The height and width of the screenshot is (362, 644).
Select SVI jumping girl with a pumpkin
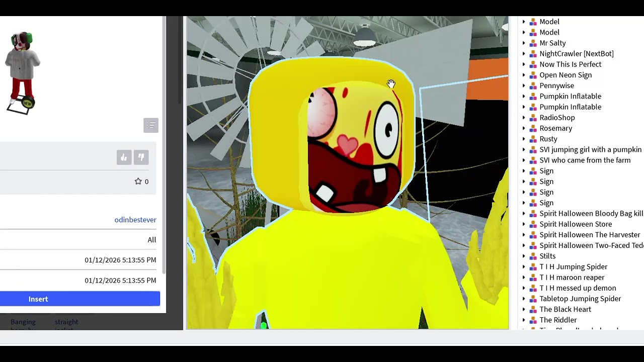(591, 150)
